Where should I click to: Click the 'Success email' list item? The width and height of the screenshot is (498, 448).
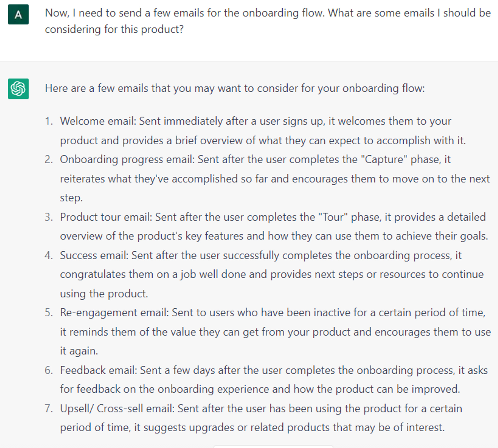pos(272,274)
